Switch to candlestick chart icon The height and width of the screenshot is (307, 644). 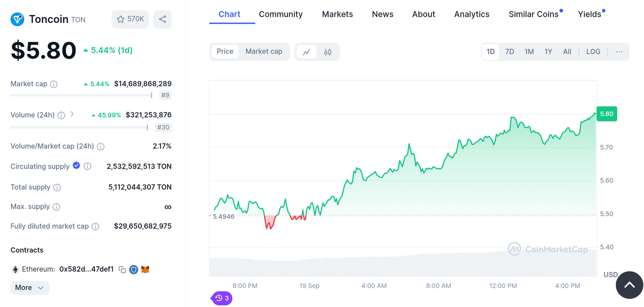pos(328,52)
